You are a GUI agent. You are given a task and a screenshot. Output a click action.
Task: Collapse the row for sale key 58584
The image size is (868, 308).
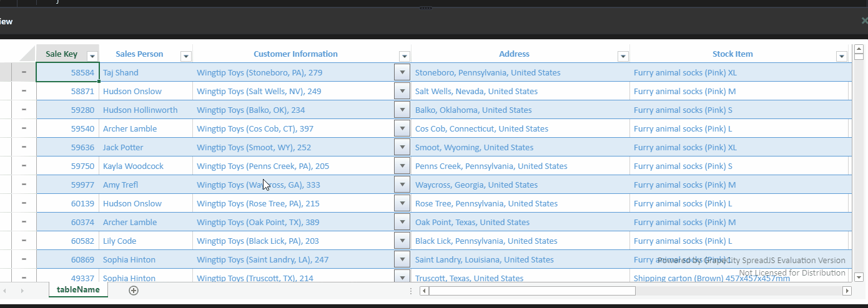(24, 72)
